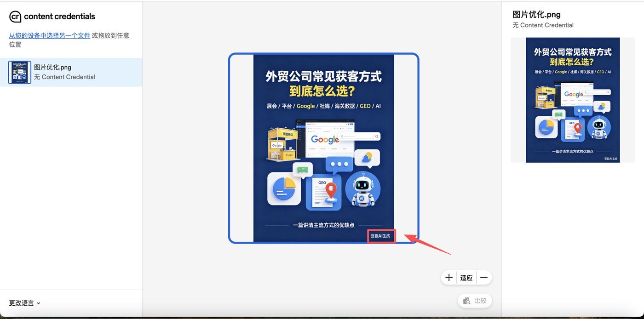Click the 适应 fit button

466,278
